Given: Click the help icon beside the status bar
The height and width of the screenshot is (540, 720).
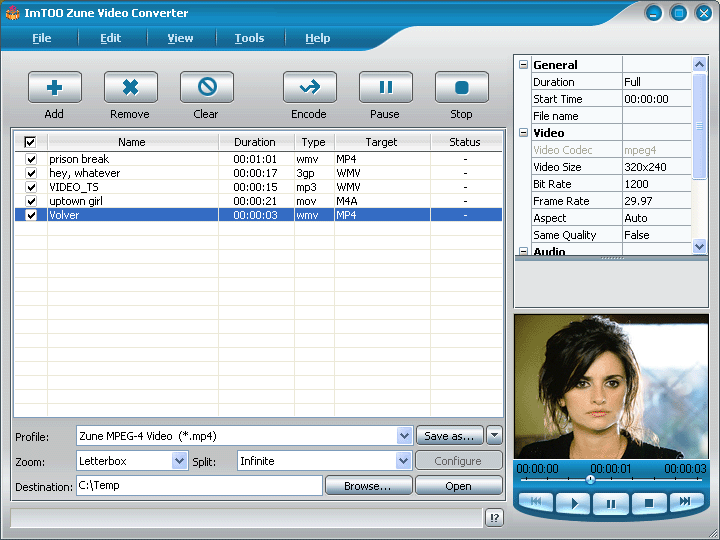Looking at the screenshot, I should coord(494,518).
